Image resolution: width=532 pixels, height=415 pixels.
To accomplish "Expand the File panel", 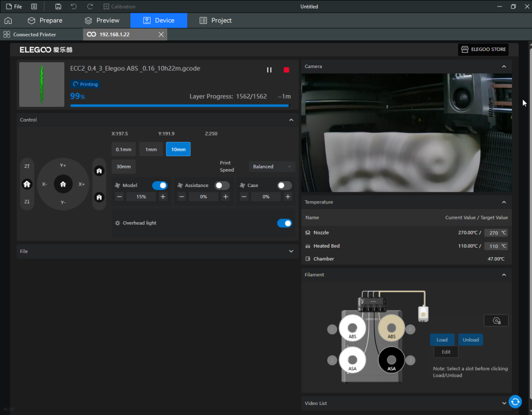I will (290, 251).
